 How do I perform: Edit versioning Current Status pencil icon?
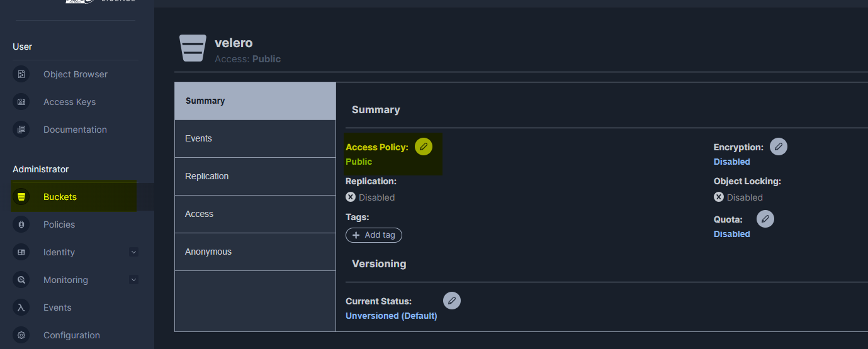pyautogui.click(x=452, y=301)
